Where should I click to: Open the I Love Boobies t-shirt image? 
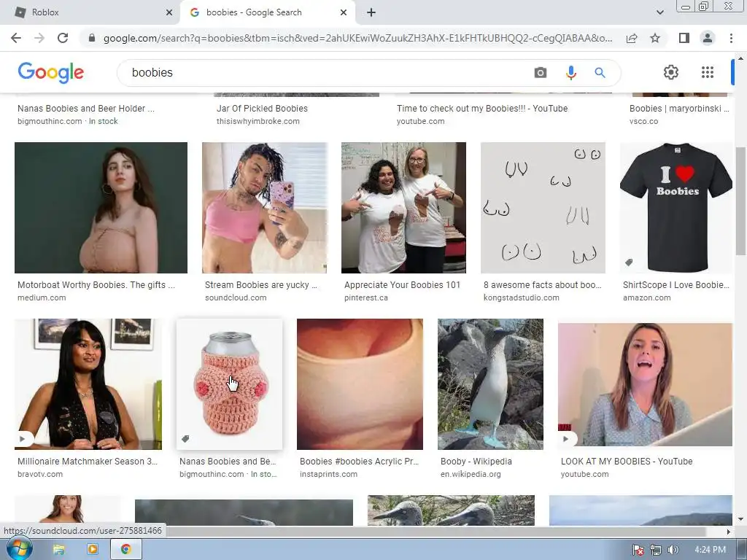tap(676, 208)
